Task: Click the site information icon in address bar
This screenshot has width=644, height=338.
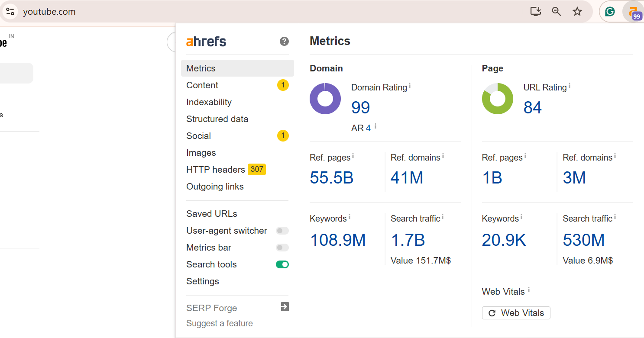Action: tap(10, 12)
